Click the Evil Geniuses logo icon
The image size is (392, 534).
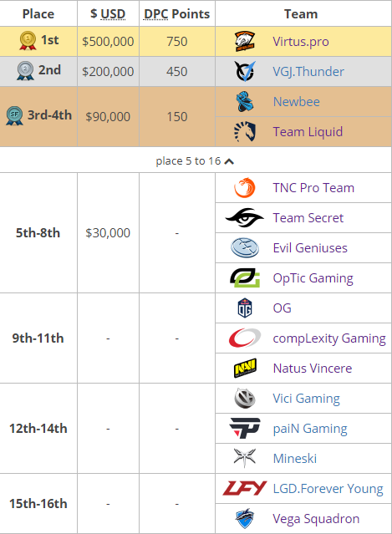click(x=245, y=247)
